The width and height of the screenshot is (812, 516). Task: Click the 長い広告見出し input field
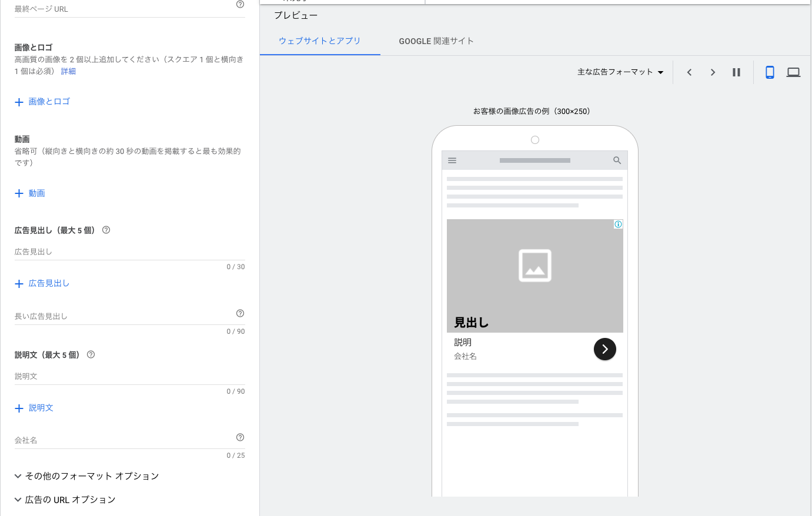point(121,316)
